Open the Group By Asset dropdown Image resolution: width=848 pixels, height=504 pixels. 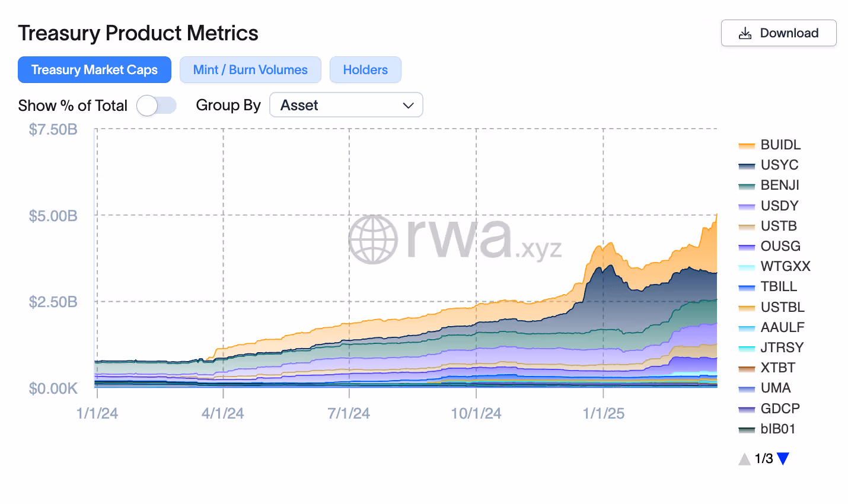346,105
